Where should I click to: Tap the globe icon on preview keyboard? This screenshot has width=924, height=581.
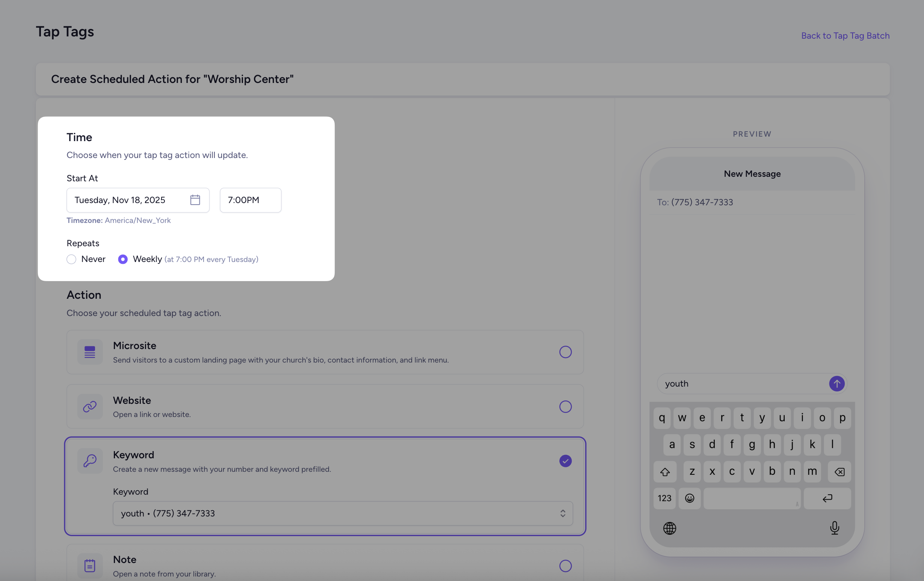pyautogui.click(x=670, y=528)
